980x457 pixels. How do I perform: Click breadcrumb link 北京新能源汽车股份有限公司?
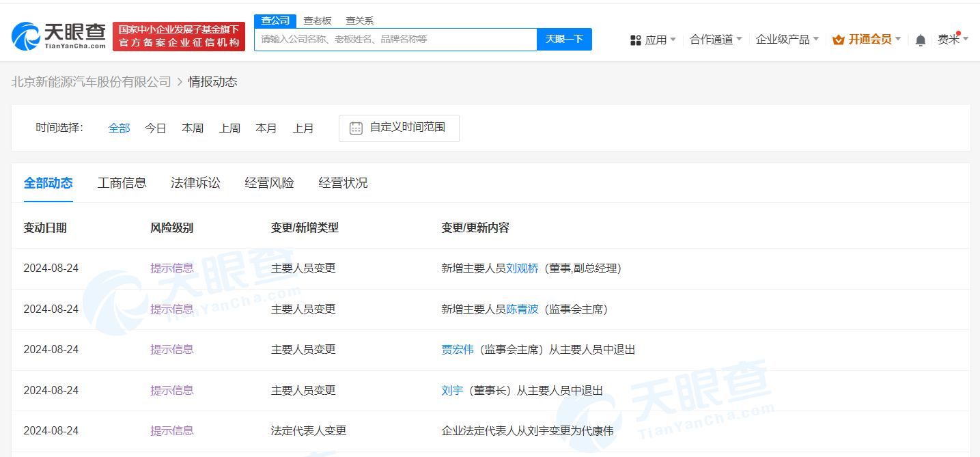tap(91, 81)
